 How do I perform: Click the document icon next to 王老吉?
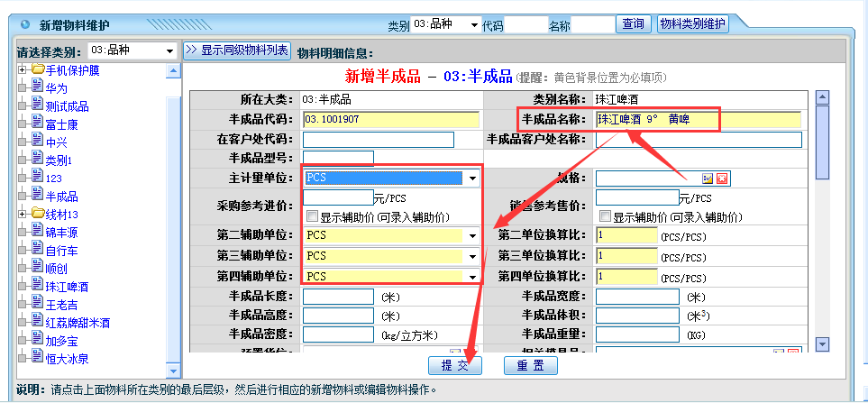[x=38, y=304]
